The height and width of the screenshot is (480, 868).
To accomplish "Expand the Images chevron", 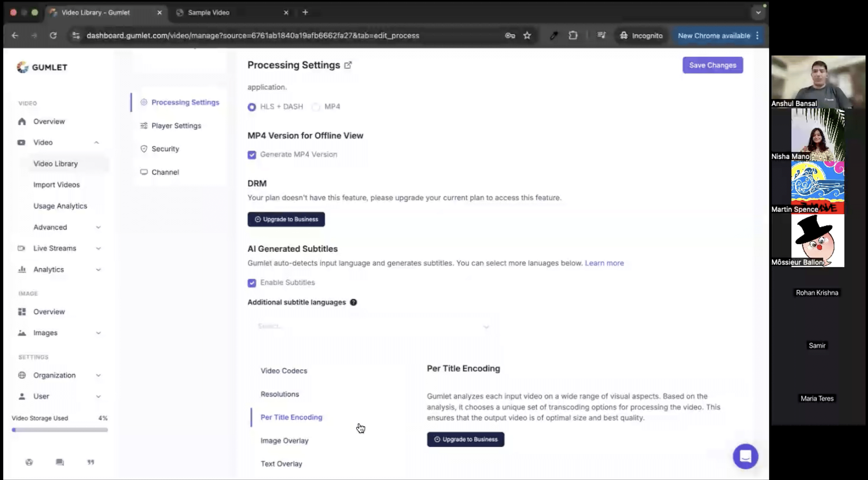I will [98, 333].
